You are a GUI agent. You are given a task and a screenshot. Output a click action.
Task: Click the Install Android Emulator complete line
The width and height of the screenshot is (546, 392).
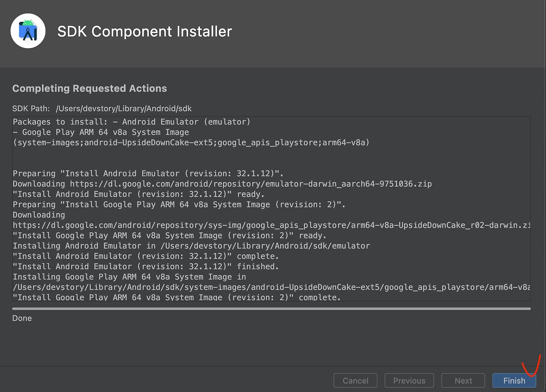pos(146,256)
